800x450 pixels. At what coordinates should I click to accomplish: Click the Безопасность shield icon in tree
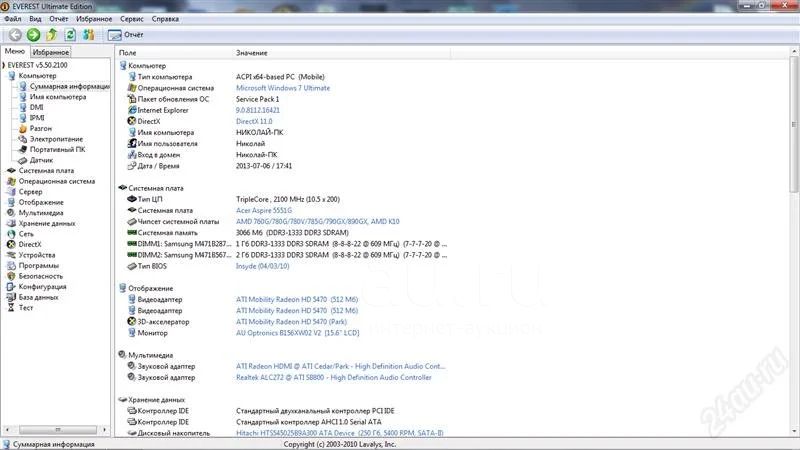[x=11, y=276]
